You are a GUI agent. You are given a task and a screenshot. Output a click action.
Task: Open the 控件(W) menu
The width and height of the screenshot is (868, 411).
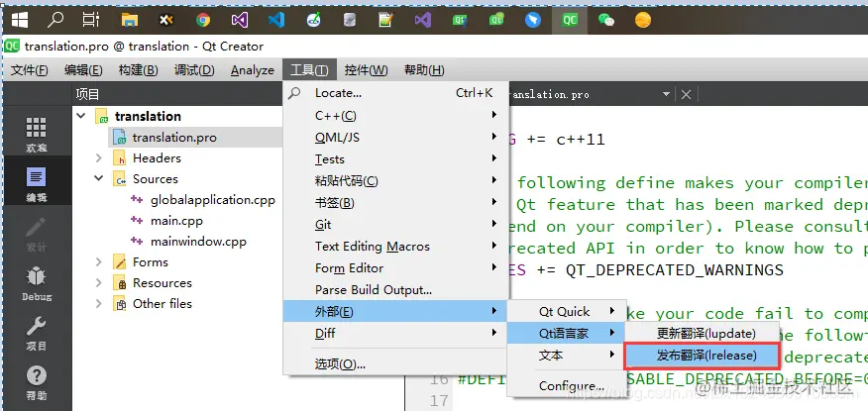point(366,70)
